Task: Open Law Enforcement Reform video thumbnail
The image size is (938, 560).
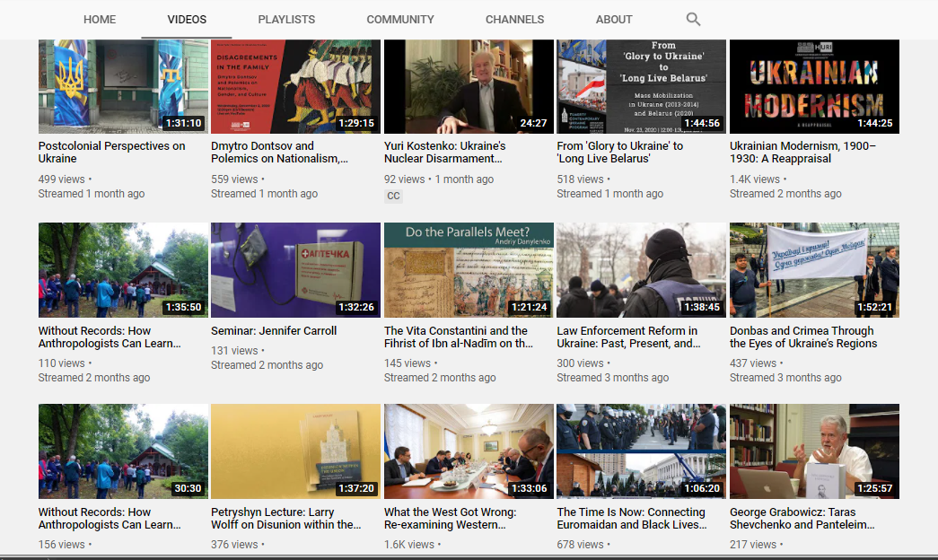Action: 641,270
